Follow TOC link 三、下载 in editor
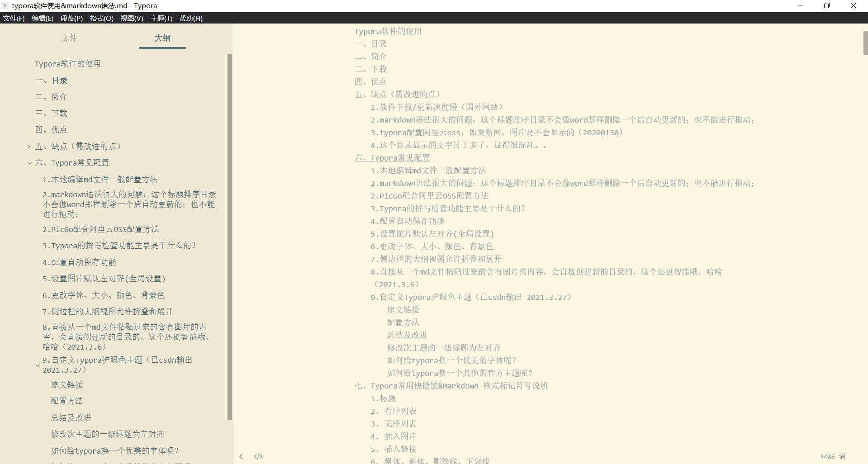 (371, 69)
